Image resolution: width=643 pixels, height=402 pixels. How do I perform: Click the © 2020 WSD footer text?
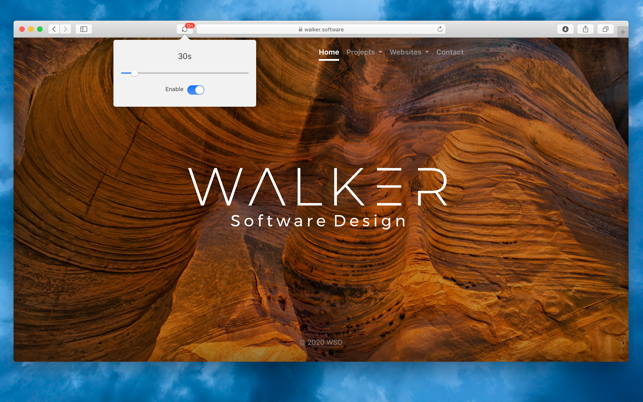point(321,342)
